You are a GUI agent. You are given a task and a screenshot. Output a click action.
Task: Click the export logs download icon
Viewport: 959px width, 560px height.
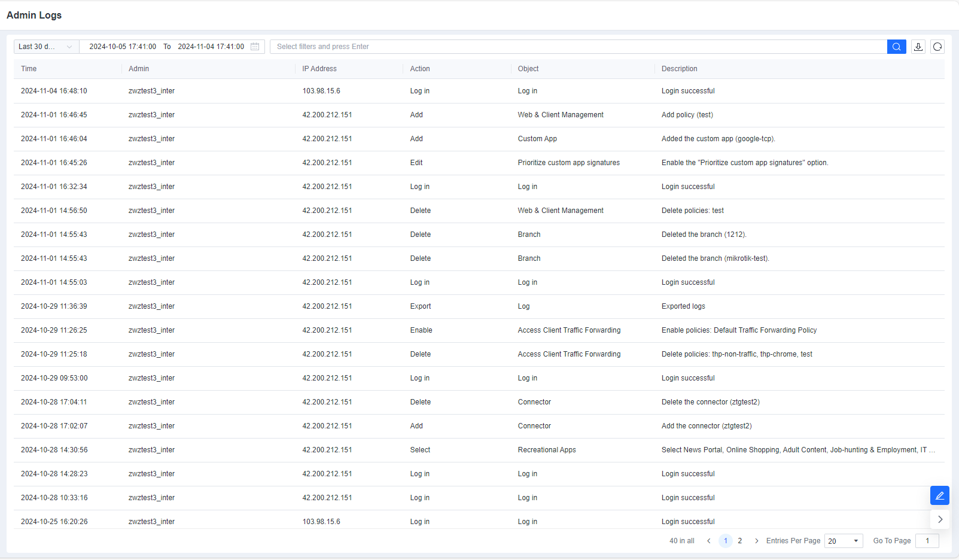[x=918, y=47]
